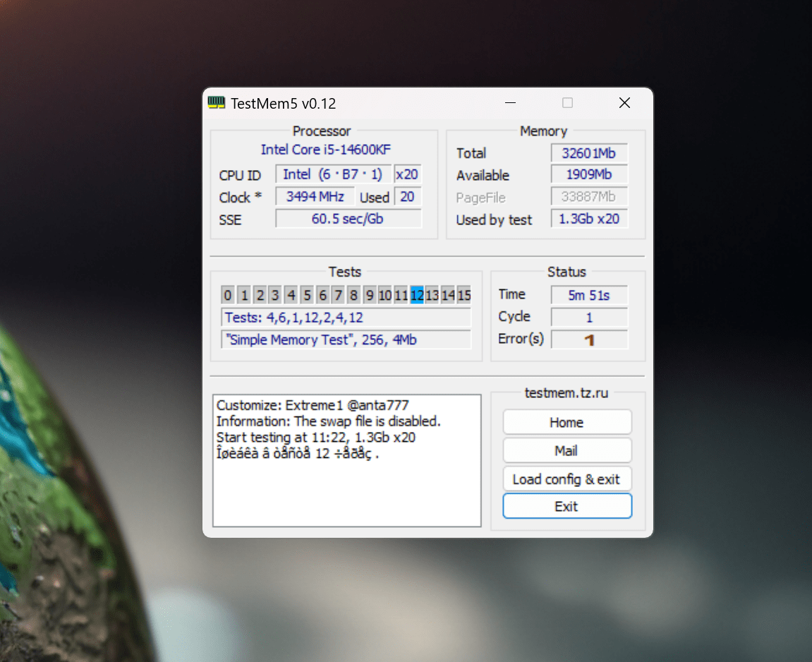Click the highlighted test 12 box
812x662 pixels.
(x=417, y=295)
